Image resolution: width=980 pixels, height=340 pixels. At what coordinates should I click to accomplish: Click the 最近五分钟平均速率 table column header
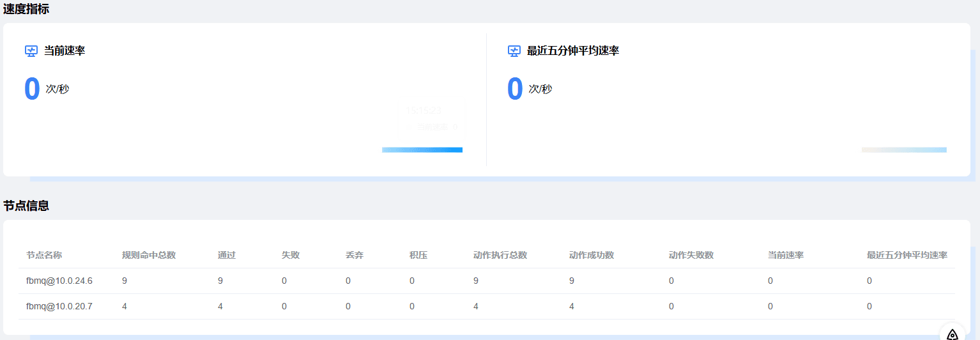click(x=907, y=255)
